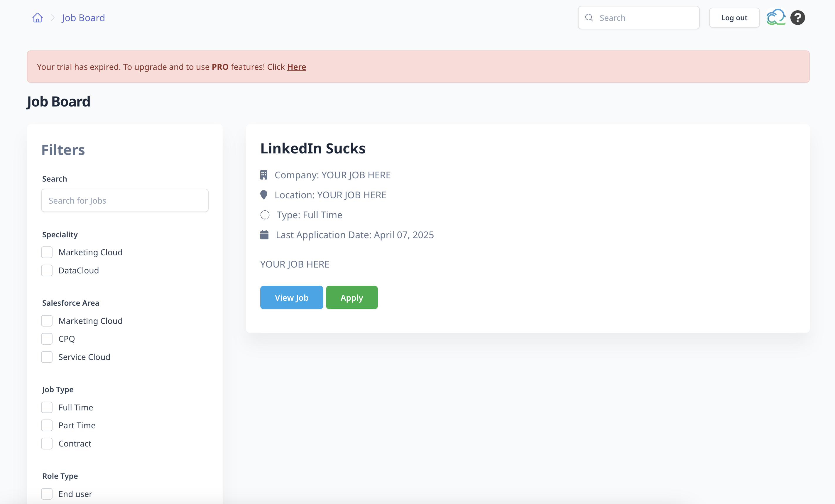The width and height of the screenshot is (835, 504).
Task: Enable the DataCloud speciality checkbox
Action: coord(47,270)
